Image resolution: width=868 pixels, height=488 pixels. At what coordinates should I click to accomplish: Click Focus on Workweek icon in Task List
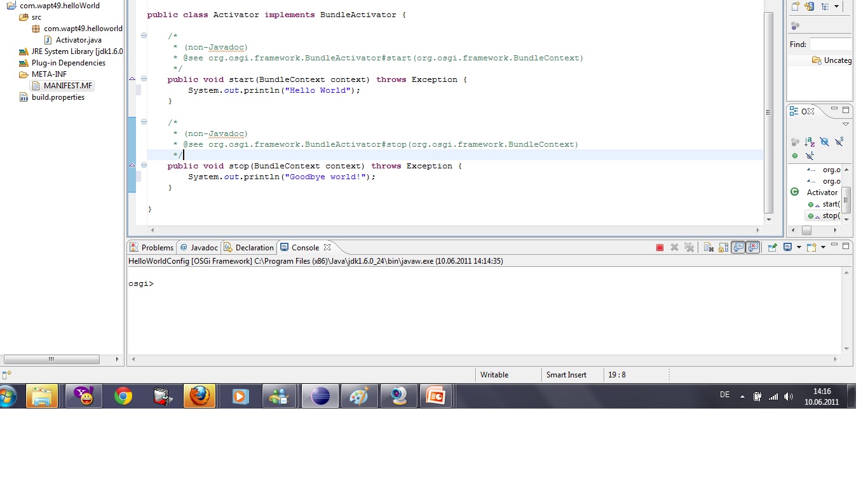tap(795, 26)
